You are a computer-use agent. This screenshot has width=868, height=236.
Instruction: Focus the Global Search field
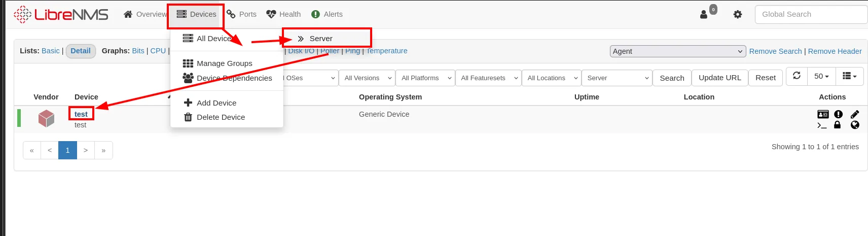point(811,14)
